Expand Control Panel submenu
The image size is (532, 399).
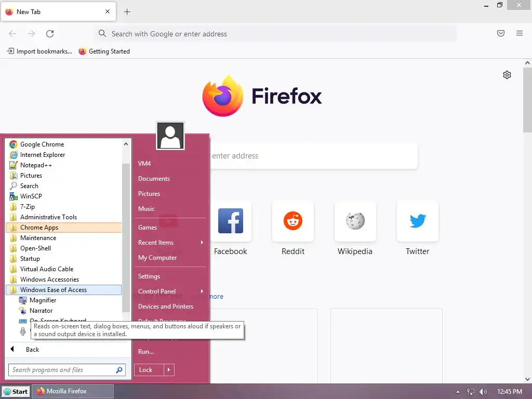pyautogui.click(x=170, y=291)
